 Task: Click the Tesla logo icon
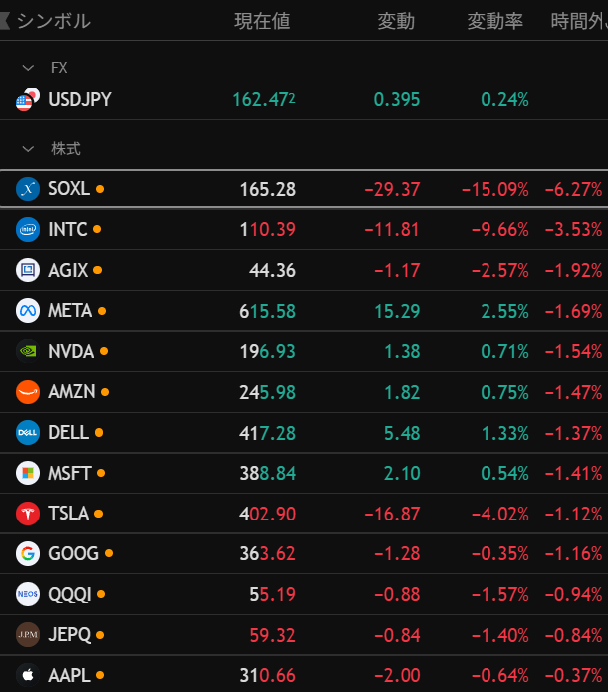[x=28, y=514]
